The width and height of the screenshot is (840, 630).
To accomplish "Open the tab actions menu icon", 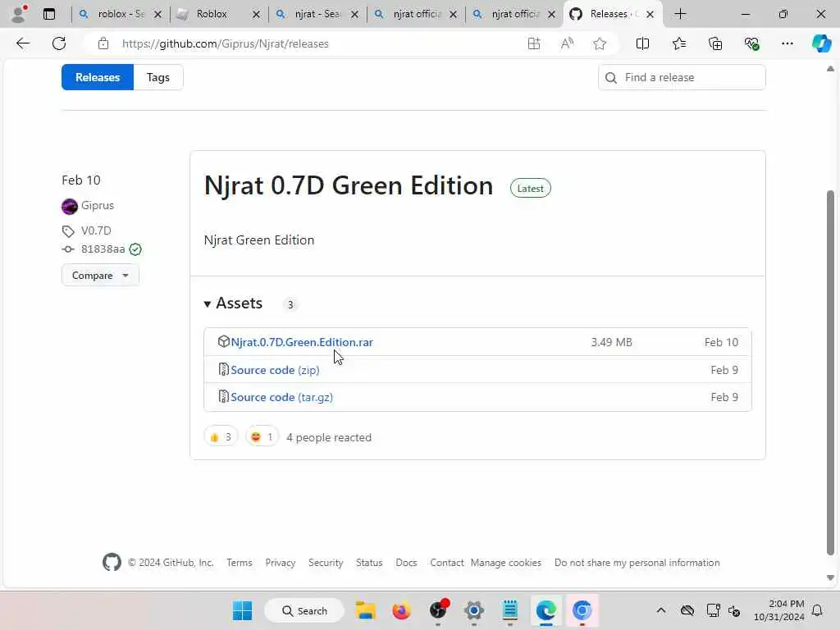I will (x=49, y=14).
